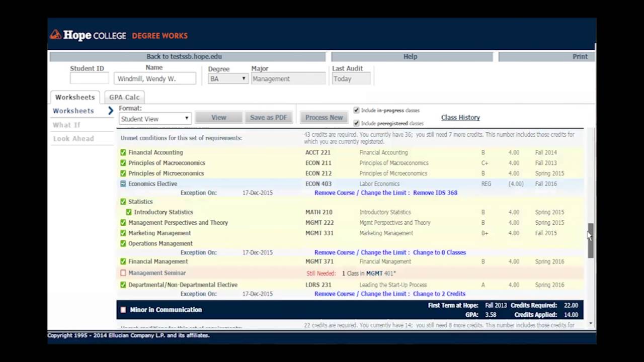
Task: Click the View button
Action: tap(218, 117)
